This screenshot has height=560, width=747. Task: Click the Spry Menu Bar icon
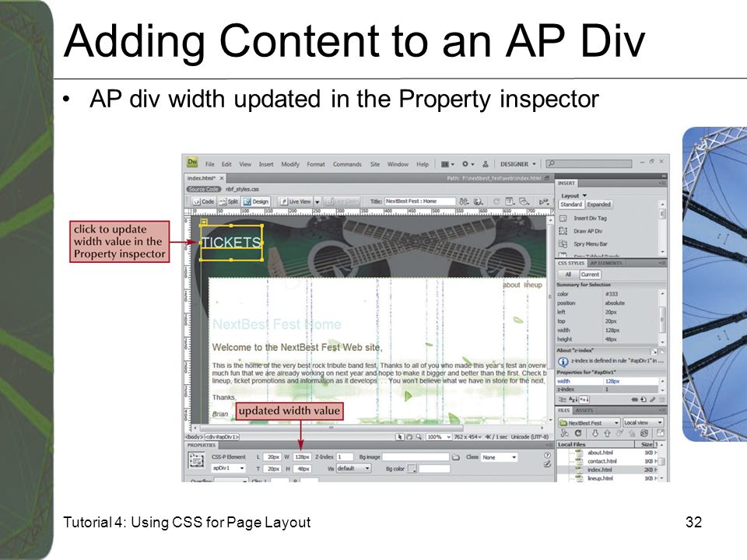[x=563, y=243]
